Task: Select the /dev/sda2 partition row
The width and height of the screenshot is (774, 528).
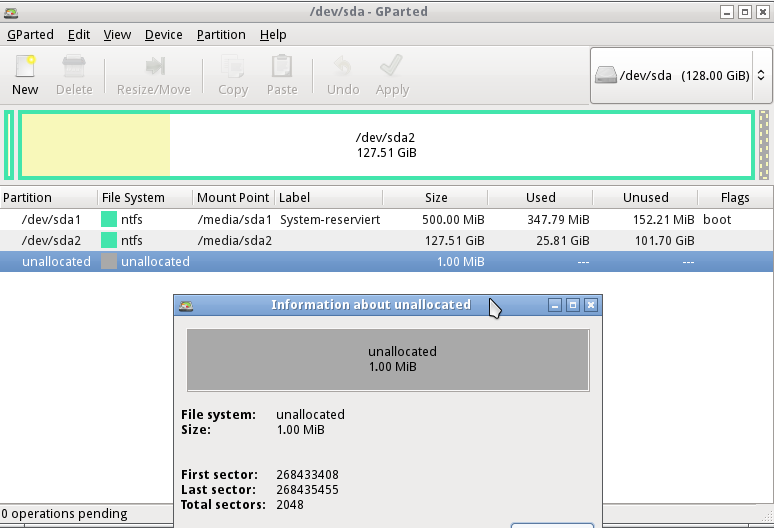Action: click(x=387, y=240)
